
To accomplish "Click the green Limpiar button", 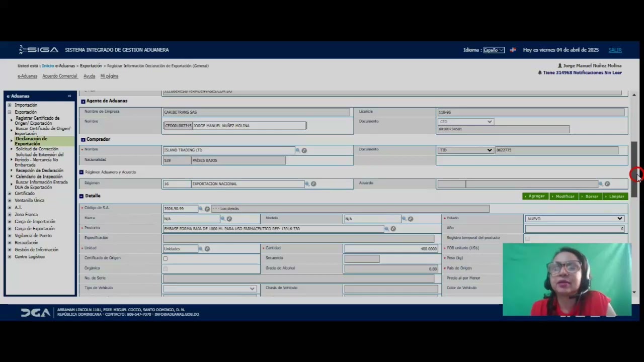I will pyautogui.click(x=615, y=196).
